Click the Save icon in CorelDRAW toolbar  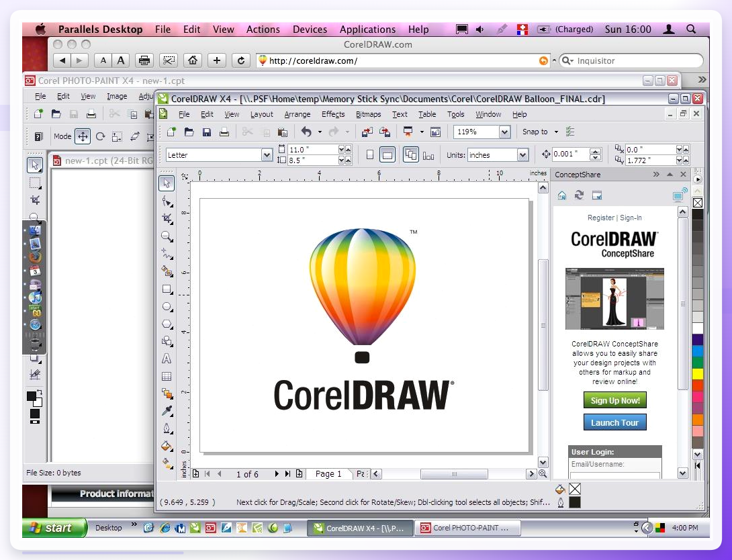click(207, 132)
